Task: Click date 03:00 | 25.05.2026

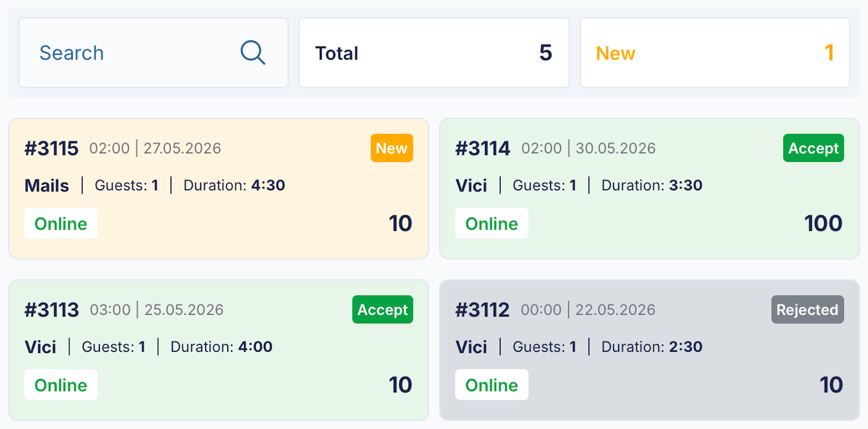Action: [157, 310]
